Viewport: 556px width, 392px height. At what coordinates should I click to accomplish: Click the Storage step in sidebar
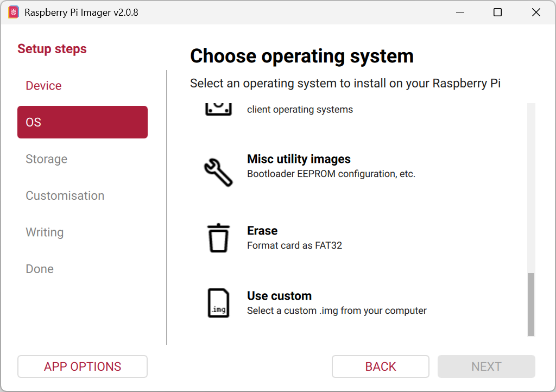point(83,159)
